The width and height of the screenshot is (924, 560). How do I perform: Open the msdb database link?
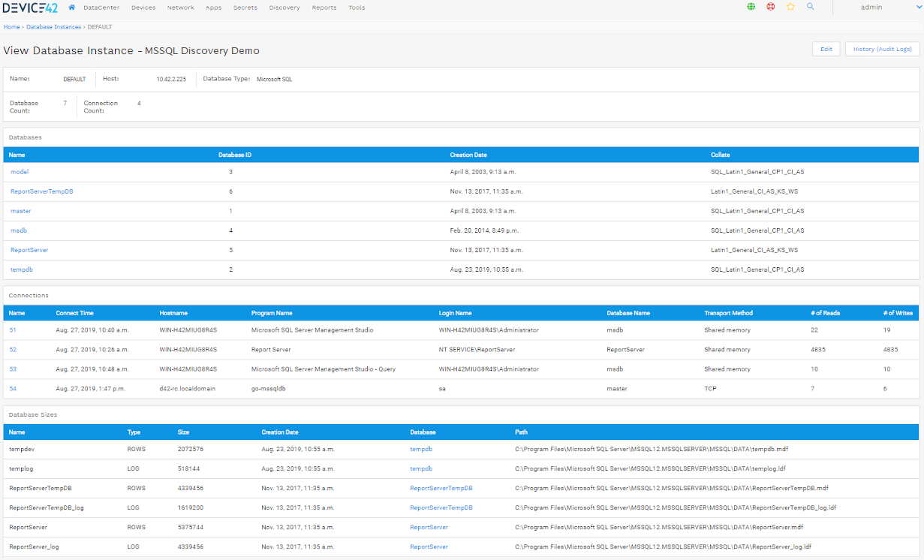(x=19, y=230)
